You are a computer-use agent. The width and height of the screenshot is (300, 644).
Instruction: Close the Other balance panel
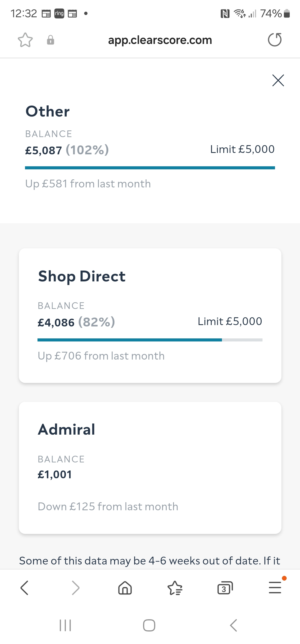[x=278, y=80]
